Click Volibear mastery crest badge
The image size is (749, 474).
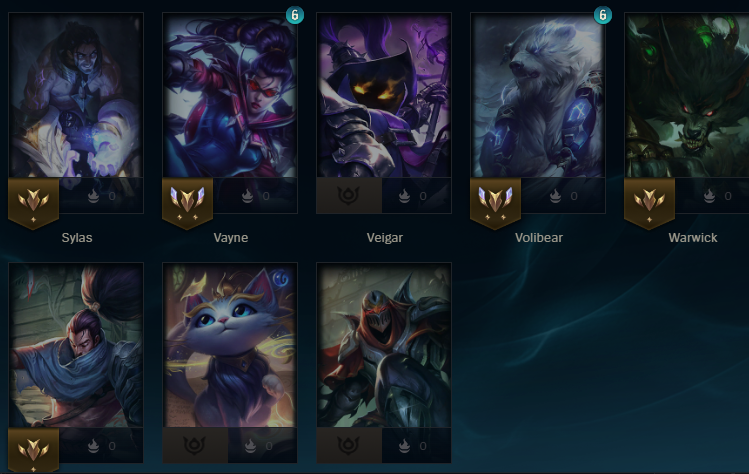point(495,203)
